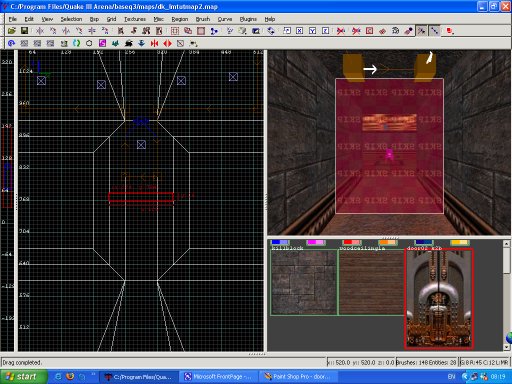The image size is (512, 384).
Task: Flip the selection along the X axis
Action: pos(40,31)
